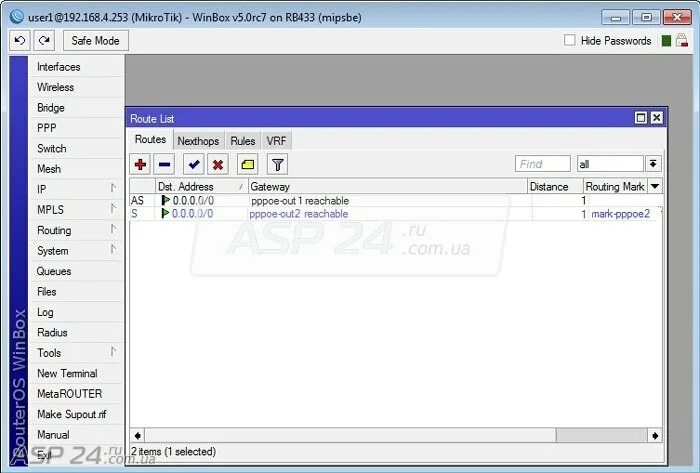This screenshot has height=473, width=700.
Task: Enable route with the checkmark icon
Action: (194, 164)
